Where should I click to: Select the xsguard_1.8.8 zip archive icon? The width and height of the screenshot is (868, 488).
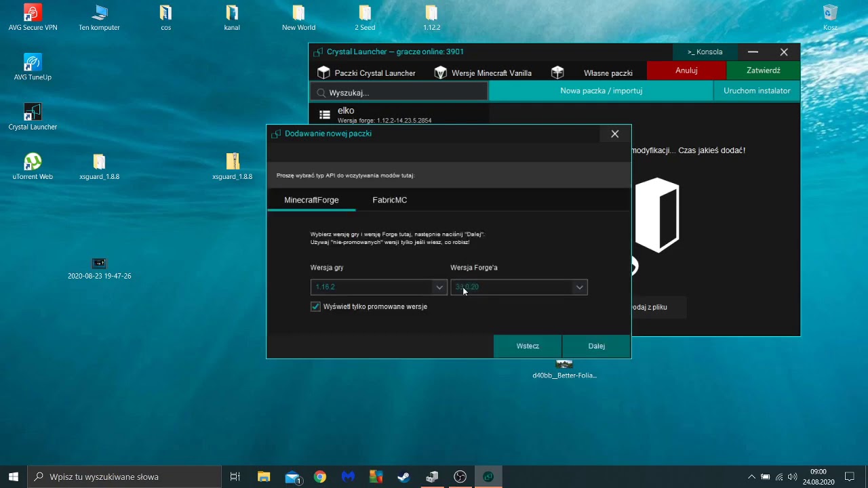[232, 166]
